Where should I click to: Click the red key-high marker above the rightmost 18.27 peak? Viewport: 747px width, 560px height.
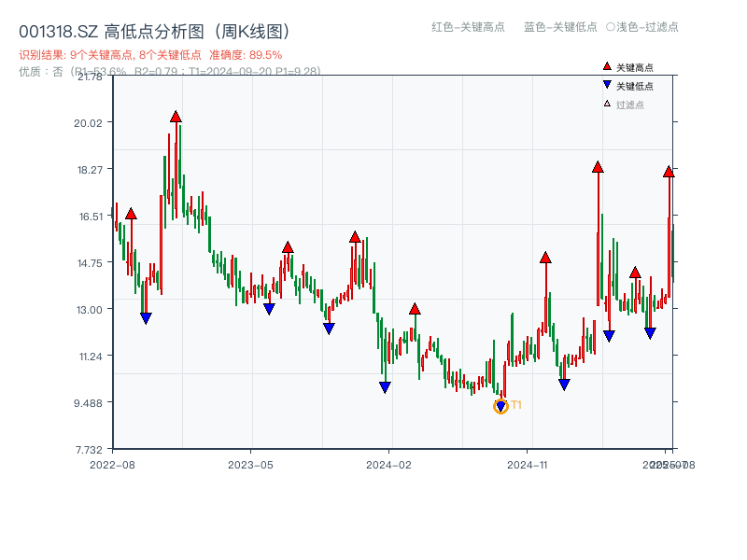[669, 171]
